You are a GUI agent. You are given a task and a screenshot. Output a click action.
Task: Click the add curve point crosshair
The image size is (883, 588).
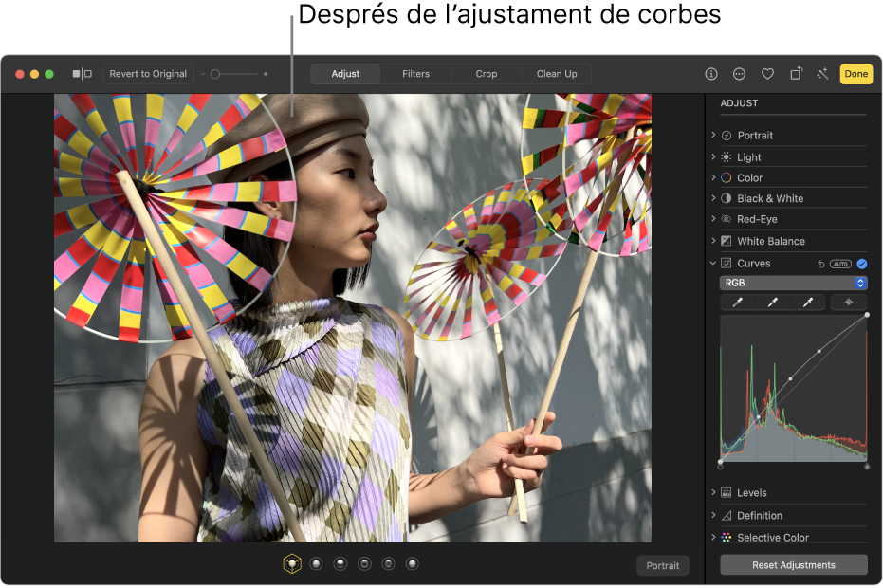[x=849, y=303]
